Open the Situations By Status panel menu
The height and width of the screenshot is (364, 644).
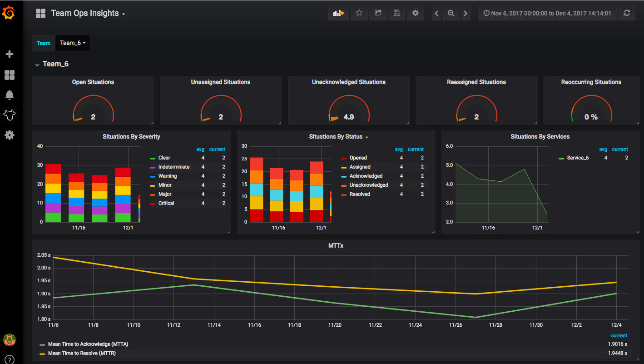pyautogui.click(x=367, y=137)
